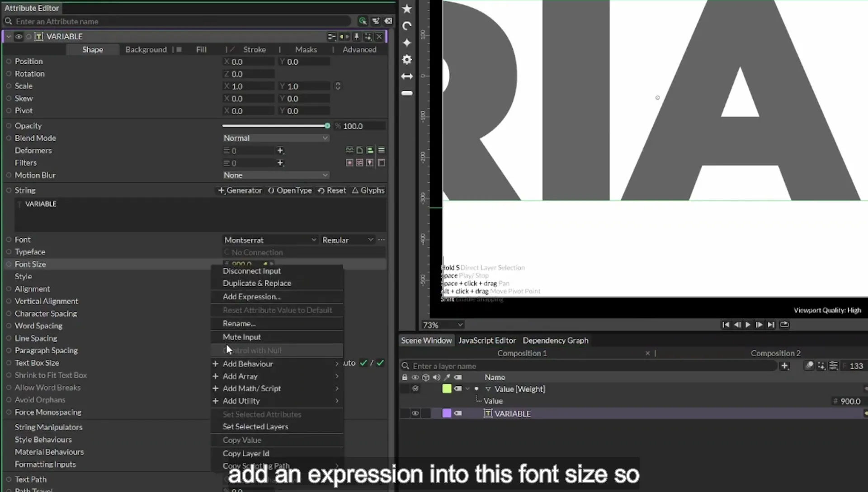Viewport: 868px width, 492px height.
Task: Click the rounded bar icon in side toolbar
Action: 407,93
